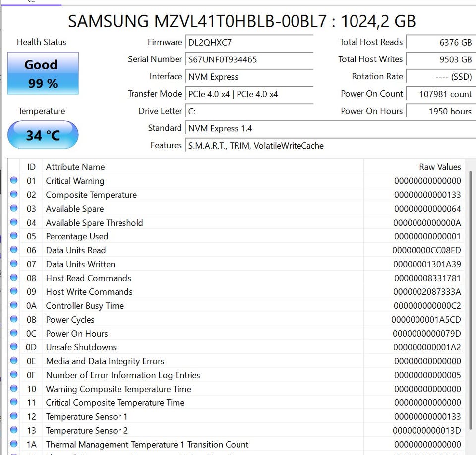Screen dimensions: 476x455
Task: Select the Data Units Written attribute name
Action: click(80, 264)
